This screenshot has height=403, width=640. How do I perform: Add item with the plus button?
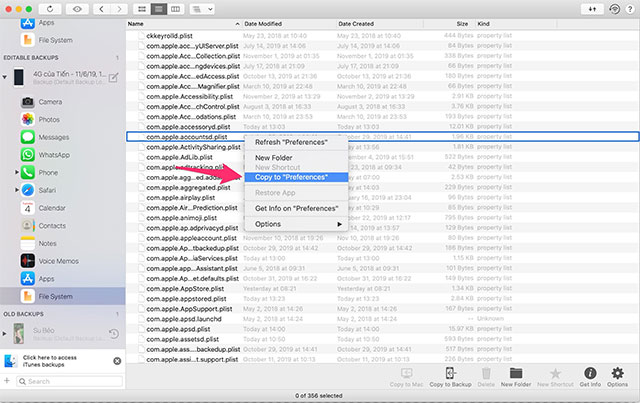[7, 381]
